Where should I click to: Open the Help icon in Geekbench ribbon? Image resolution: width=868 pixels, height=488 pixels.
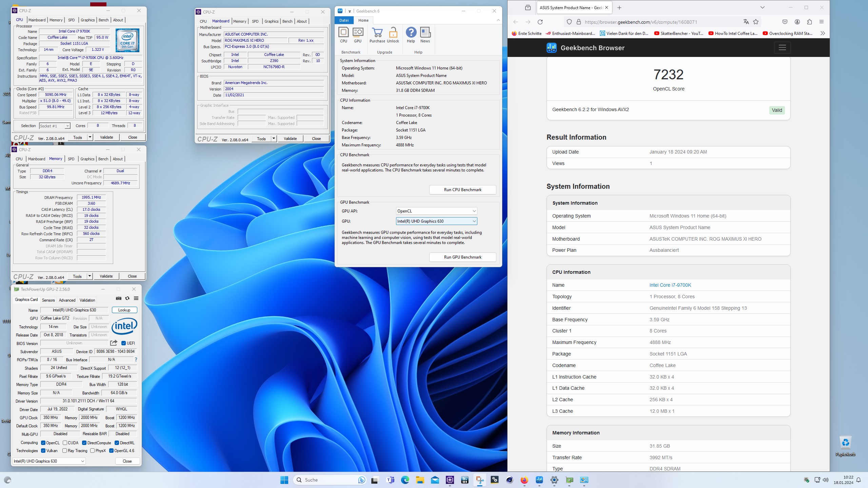point(411,35)
